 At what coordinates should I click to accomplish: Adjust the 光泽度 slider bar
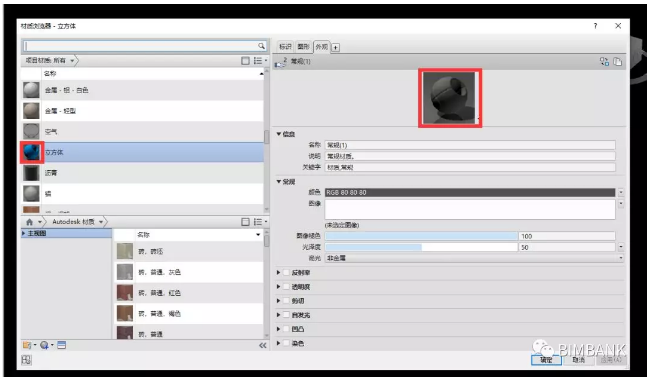421,247
